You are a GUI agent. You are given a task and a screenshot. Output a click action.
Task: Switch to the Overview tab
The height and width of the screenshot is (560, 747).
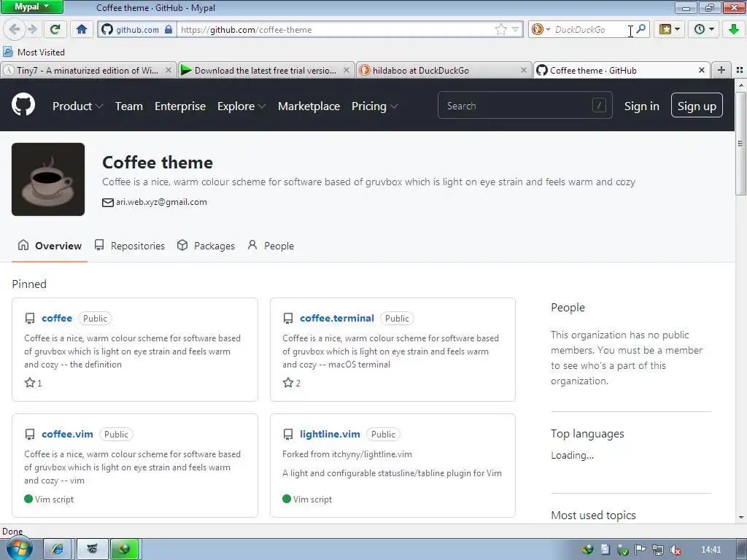(x=50, y=246)
